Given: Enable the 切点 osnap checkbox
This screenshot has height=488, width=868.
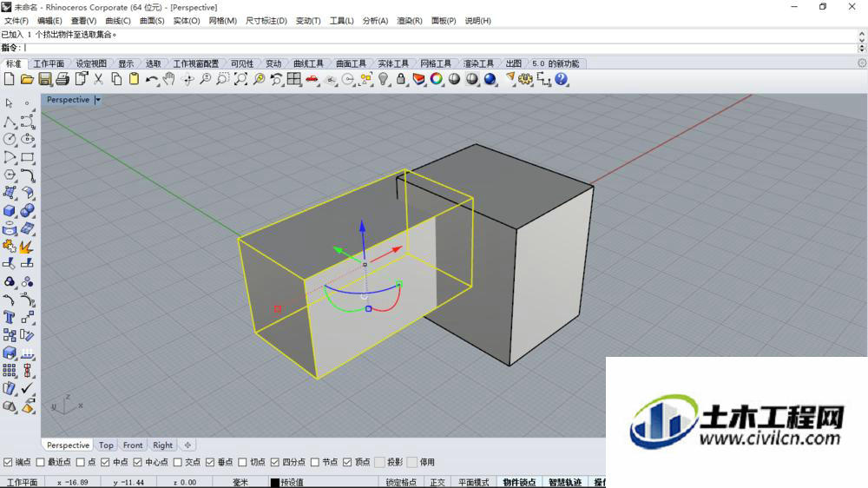Looking at the screenshot, I should [242, 462].
